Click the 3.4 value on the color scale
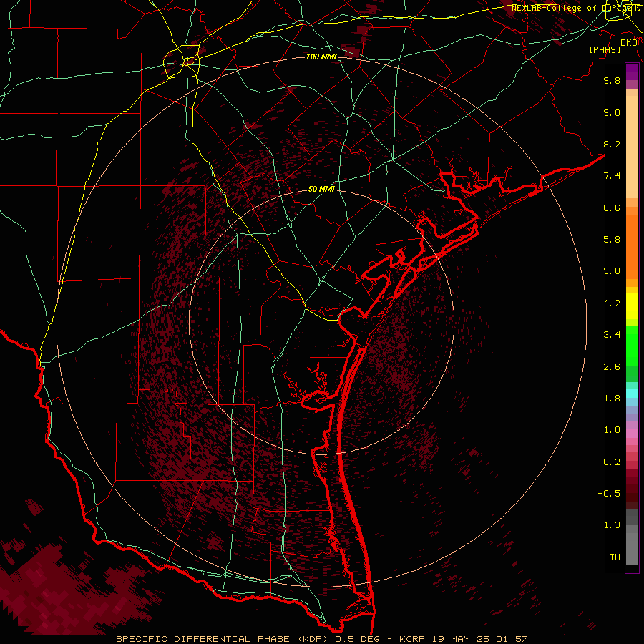Screen dimensions: 644x644 tap(612, 335)
